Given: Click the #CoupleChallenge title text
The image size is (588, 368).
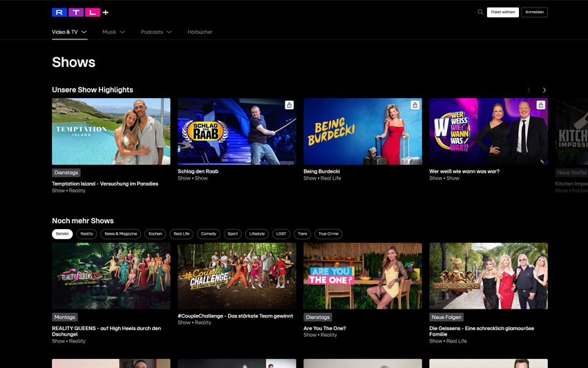Looking at the screenshot, I should click(x=235, y=316).
